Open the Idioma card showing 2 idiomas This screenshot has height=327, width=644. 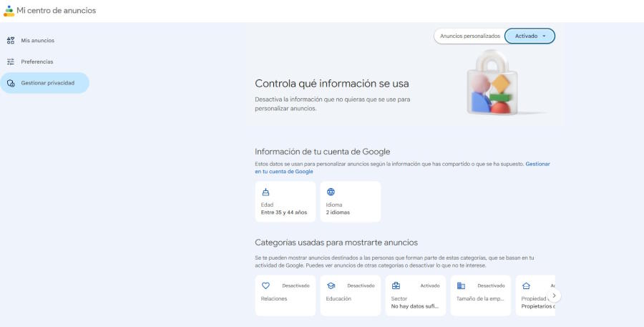[351, 202]
